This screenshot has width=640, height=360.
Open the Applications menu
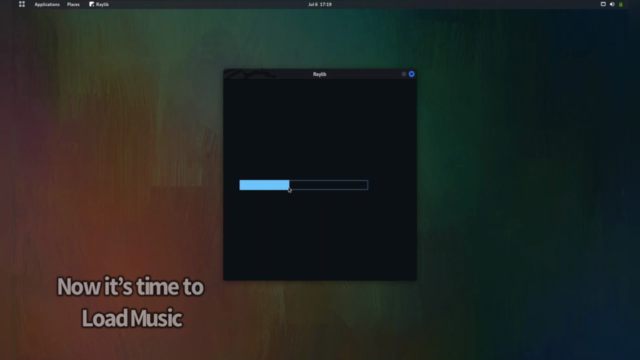click(x=47, y=4)
